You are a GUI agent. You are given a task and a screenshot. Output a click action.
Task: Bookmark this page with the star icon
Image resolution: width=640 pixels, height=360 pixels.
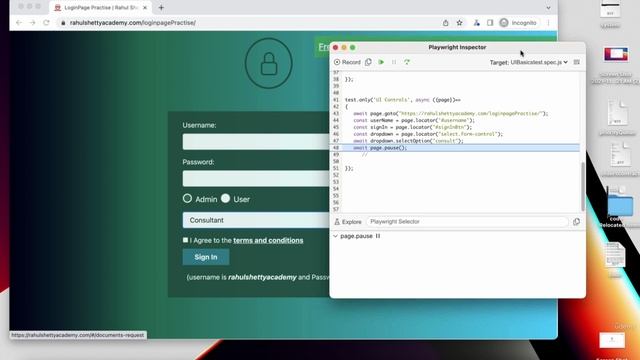point(460,23)
